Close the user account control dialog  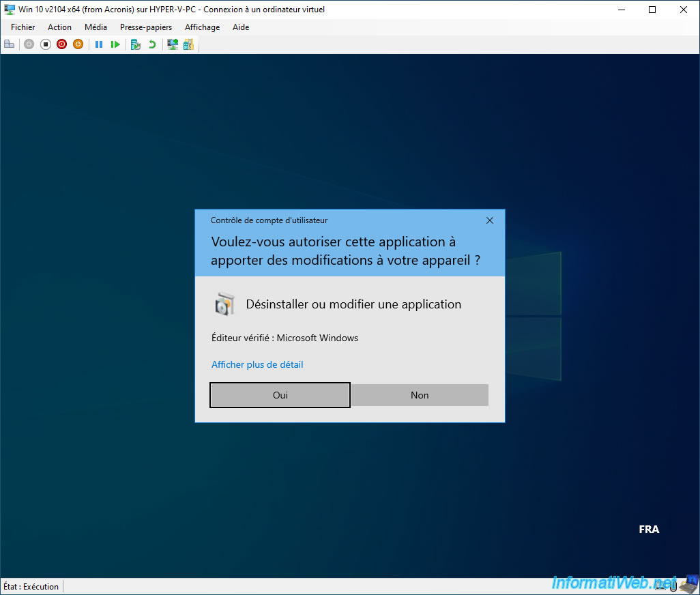pyautogui.click(x=490, y=220)
